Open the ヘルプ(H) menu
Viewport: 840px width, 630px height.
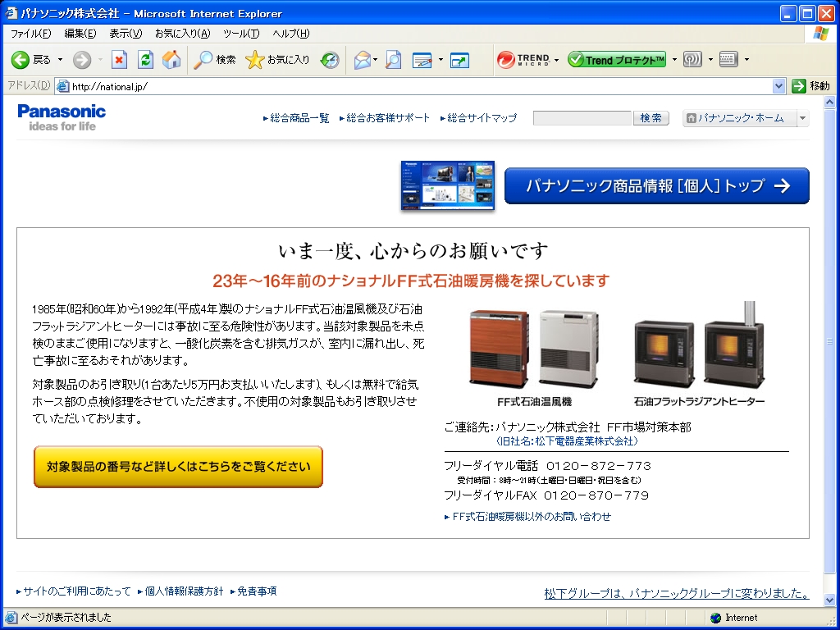point(291,34)
